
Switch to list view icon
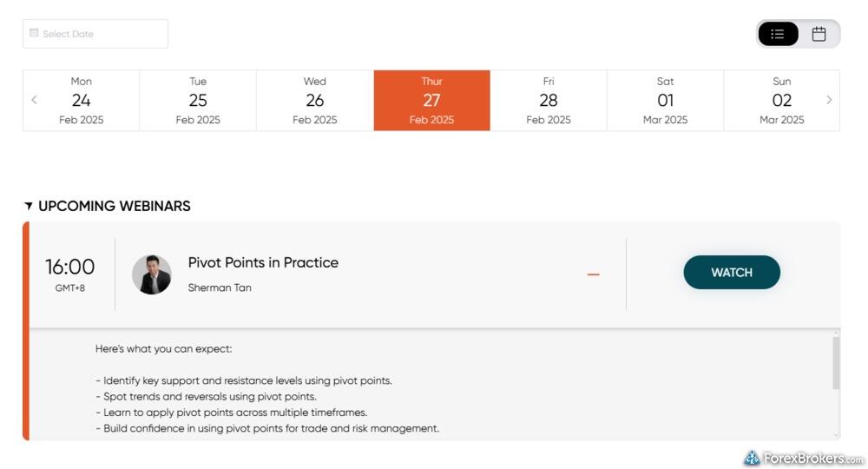click(778, 34)
